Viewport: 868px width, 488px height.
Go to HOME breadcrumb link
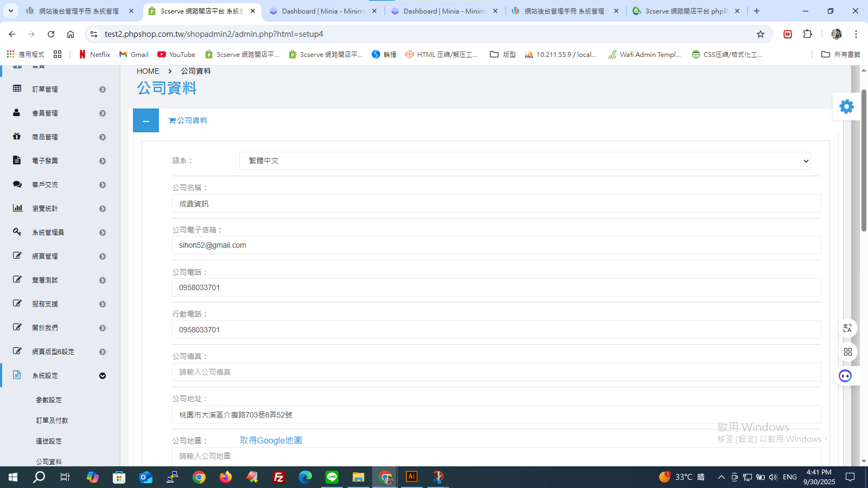click(x=148, y=71)
